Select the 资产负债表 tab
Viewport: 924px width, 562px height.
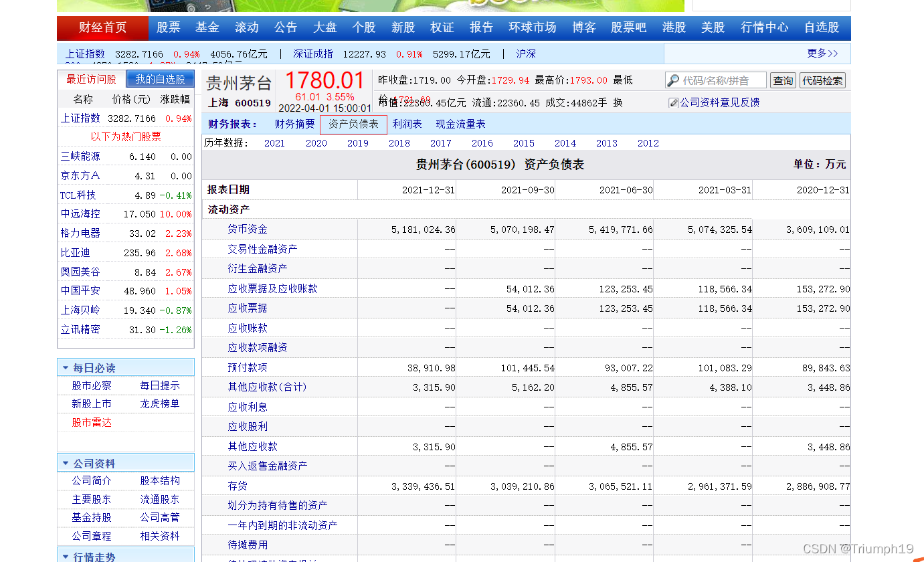point(354,124)
